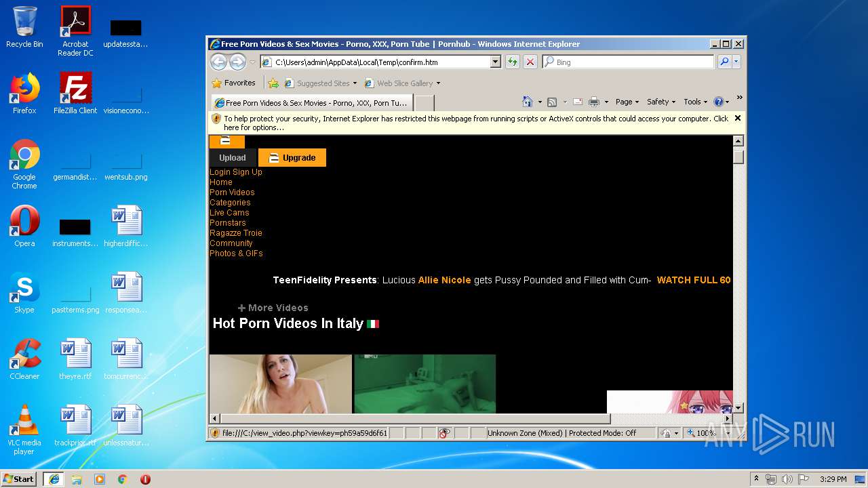Click the vertical scrollbar down arrow
The width and height of the screenshot is (868, 488).
pyautogui.click(x=738, y=408)
